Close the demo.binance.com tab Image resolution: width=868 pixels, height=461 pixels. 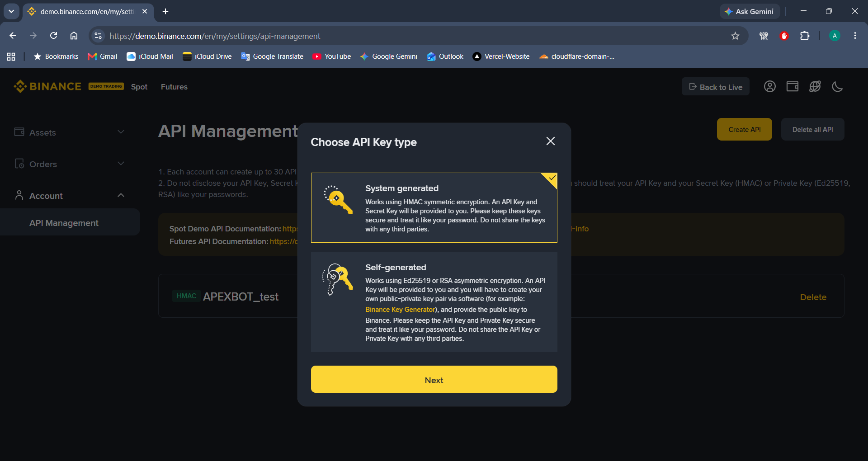pos(145,11)
